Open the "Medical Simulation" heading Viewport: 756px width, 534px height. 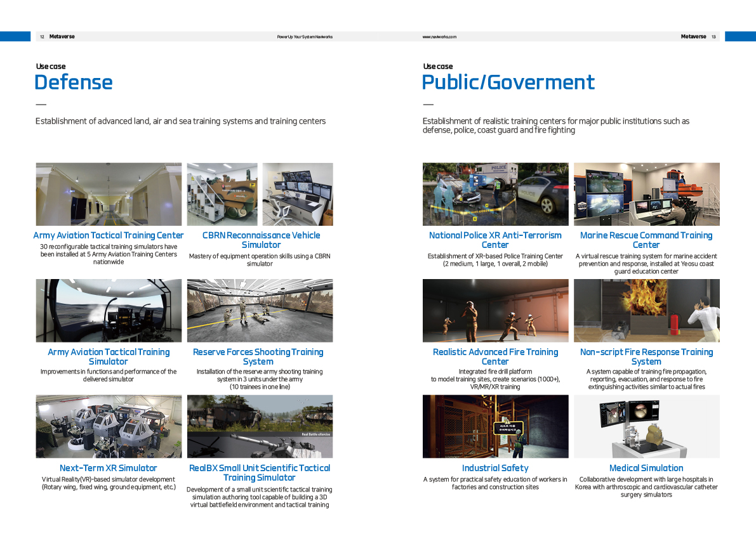point(646,468)
